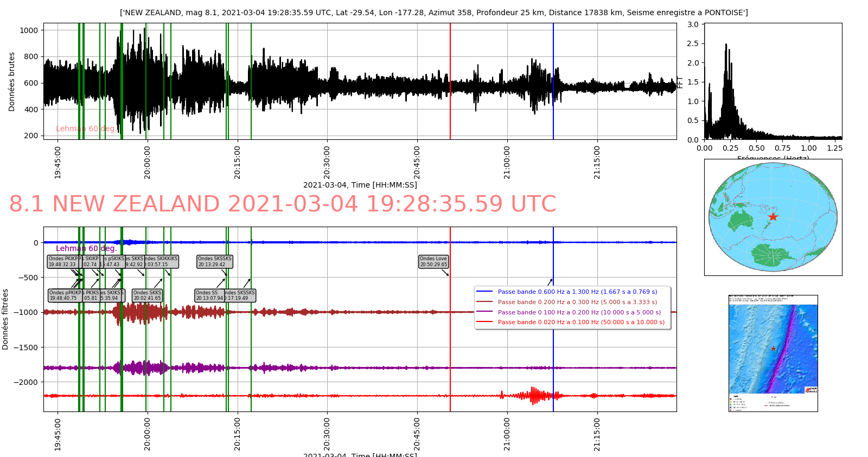Open the ocean trench bathymetry map thumbnail

773,353
